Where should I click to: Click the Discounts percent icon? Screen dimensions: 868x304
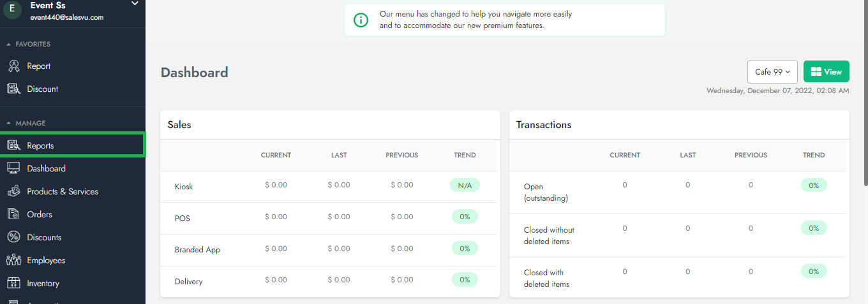click(x=13, y=237)
